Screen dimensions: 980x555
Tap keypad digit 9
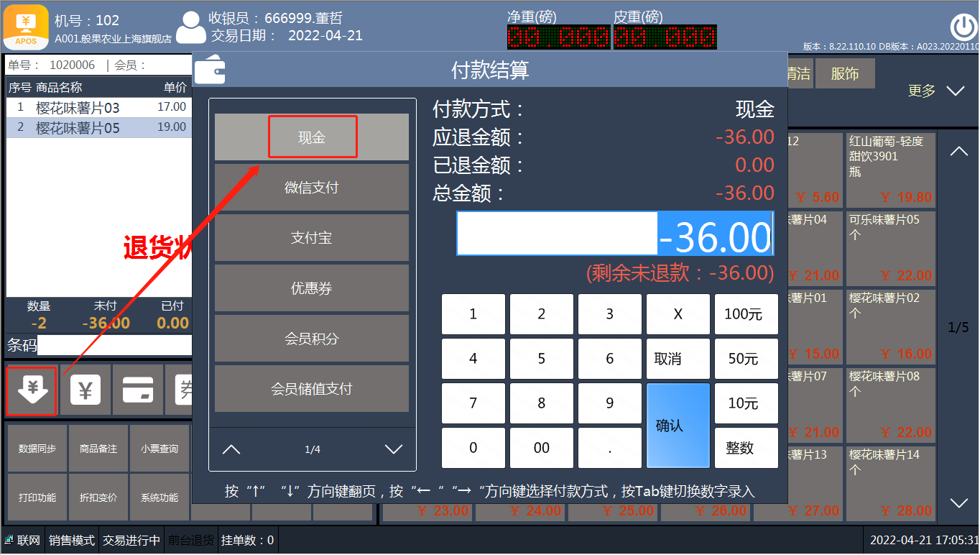pos(610,403)
